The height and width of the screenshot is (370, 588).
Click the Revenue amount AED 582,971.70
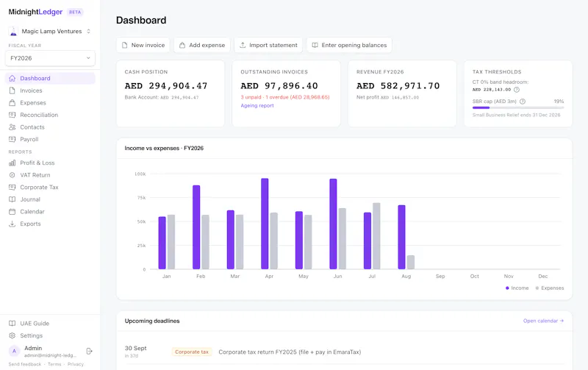pyautogui.click(x=398, y=86)
